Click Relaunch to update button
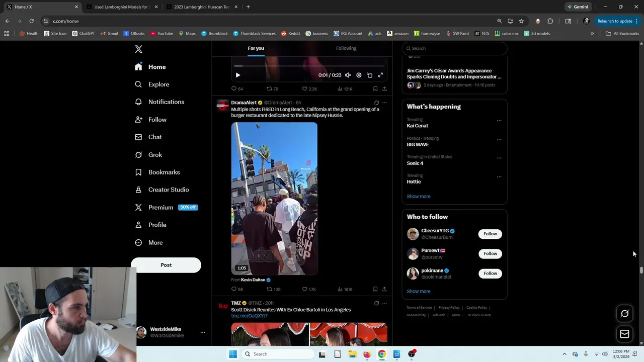The height and width of the screenshot is (362, 644). tap(617, 21)
